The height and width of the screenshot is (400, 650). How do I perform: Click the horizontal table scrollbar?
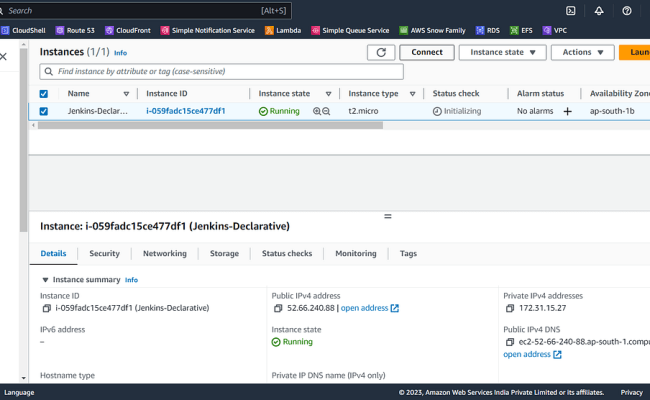210,125
